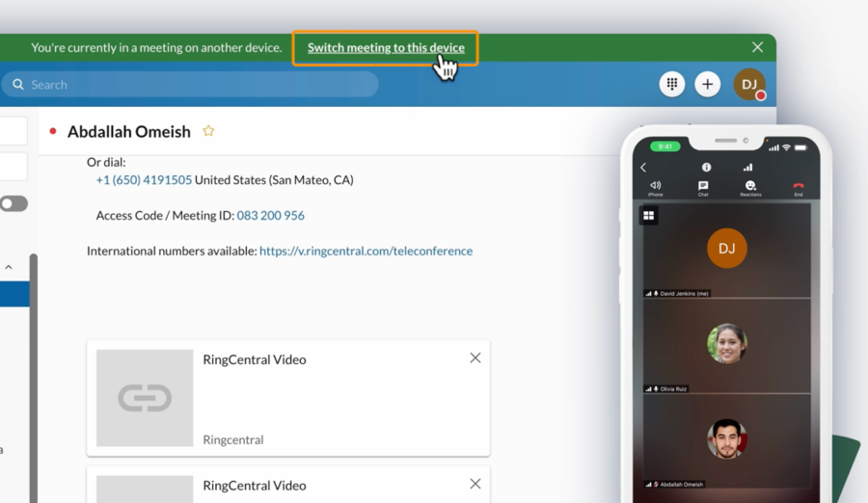Open the RingCentral teleconference international numbers link
The height and width of the screenshot is (503, 868).
pyautogui.click(x=366, y=251)
